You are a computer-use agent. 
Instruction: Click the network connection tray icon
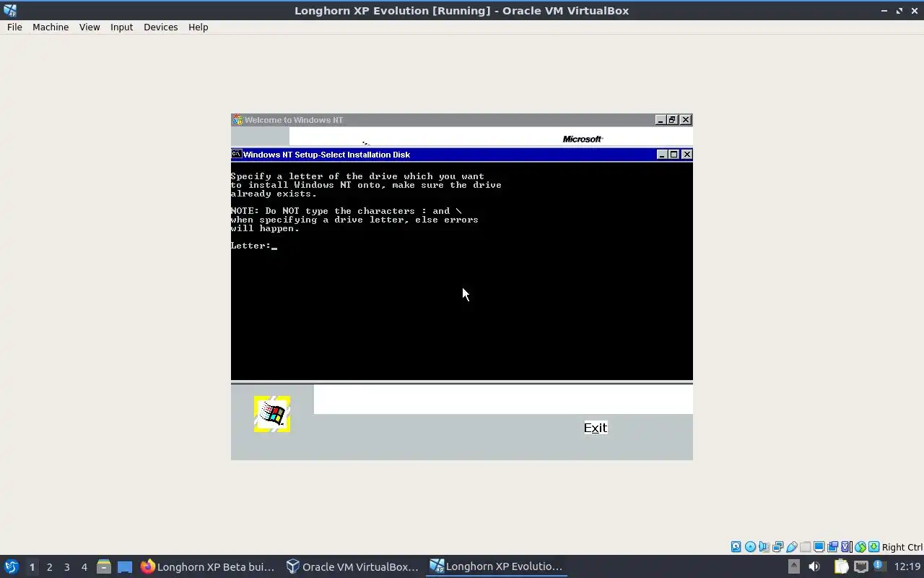click(861, 566)
